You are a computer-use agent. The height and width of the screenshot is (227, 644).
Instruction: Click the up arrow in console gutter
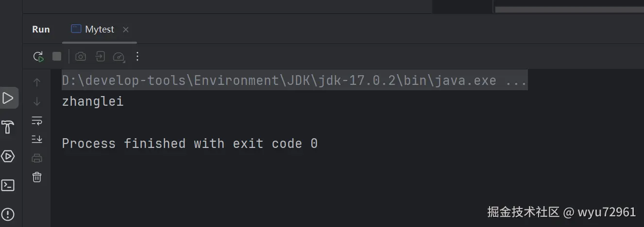pyautogui.click(x=37, y=82)
